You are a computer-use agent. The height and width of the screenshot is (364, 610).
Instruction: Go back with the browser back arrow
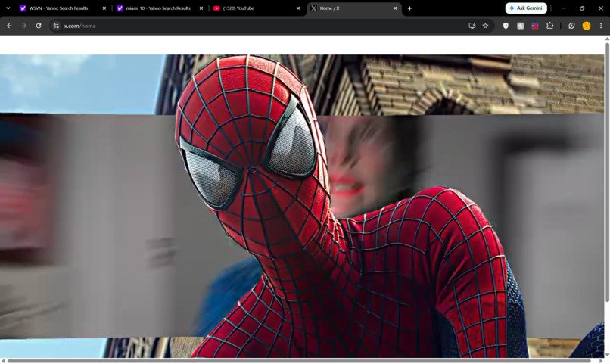9,26
